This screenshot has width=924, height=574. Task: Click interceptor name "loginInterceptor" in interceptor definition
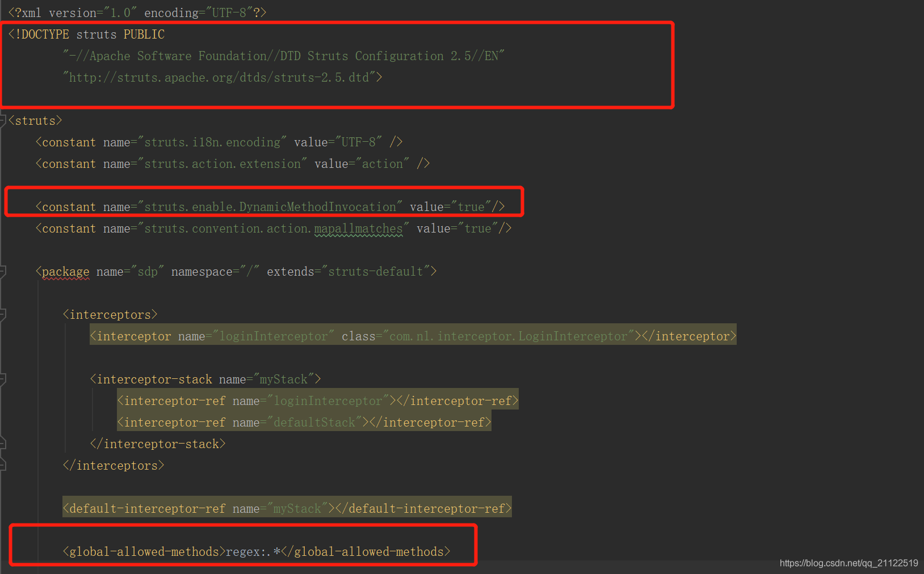(x=274, y=336)
